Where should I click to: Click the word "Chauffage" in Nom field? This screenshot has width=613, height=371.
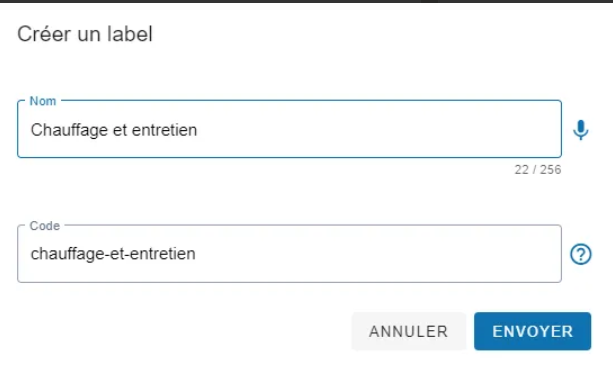tap(69, 130)
